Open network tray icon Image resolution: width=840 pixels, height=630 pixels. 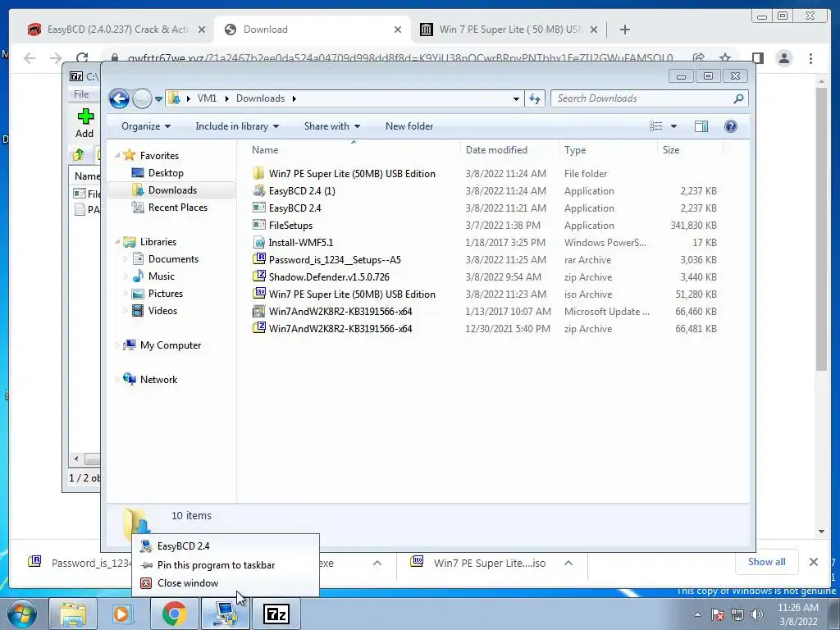(737, 614)
